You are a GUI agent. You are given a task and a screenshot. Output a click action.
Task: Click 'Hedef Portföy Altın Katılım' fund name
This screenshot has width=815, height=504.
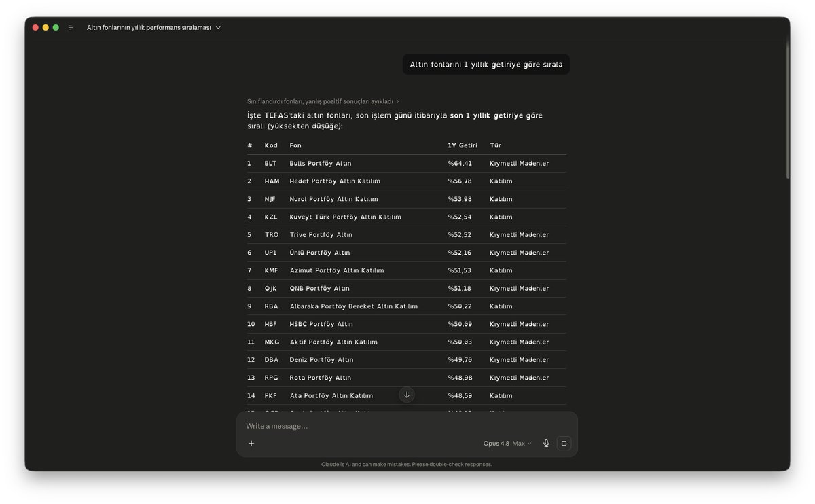(x=335, y=181)
